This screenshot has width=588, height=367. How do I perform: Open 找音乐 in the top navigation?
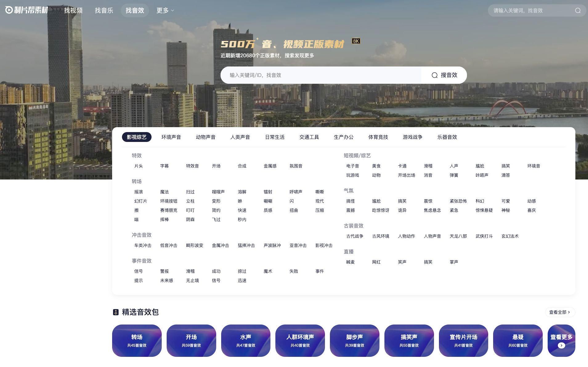(x=104, y=10)
